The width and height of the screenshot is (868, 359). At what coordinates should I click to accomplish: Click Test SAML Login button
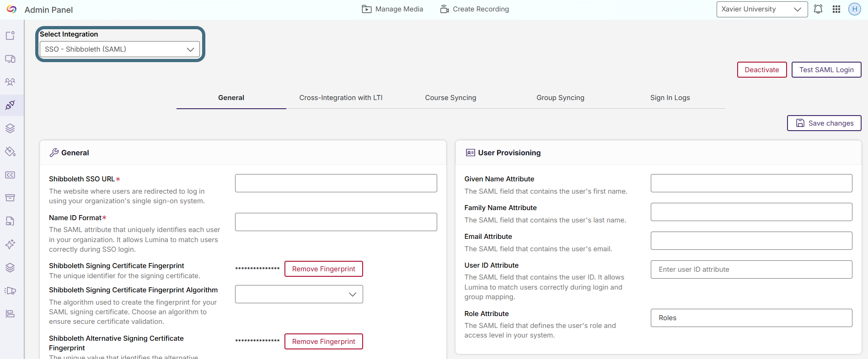[x=826, y=70]
